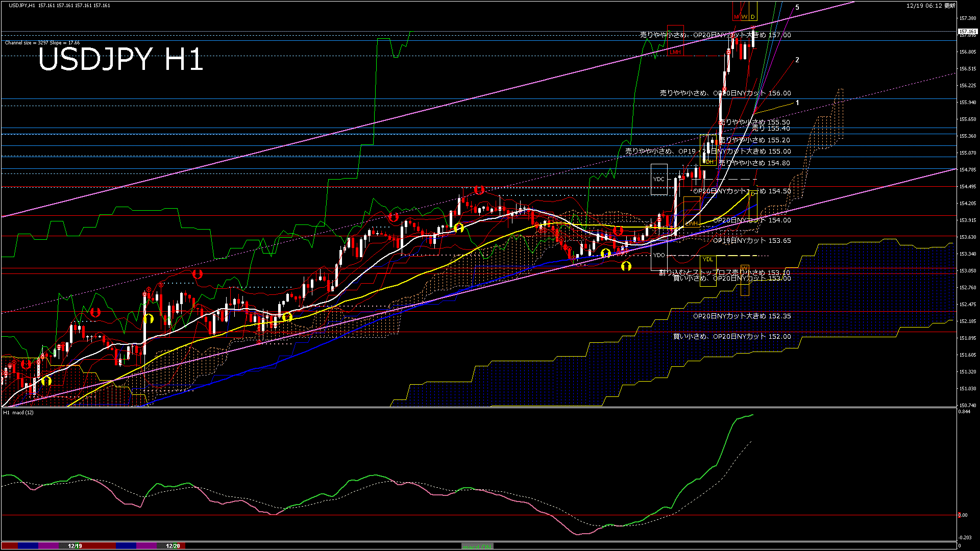The image size is (980, 551).
Task: Select the fan line label 5
Action: (797, 8)
